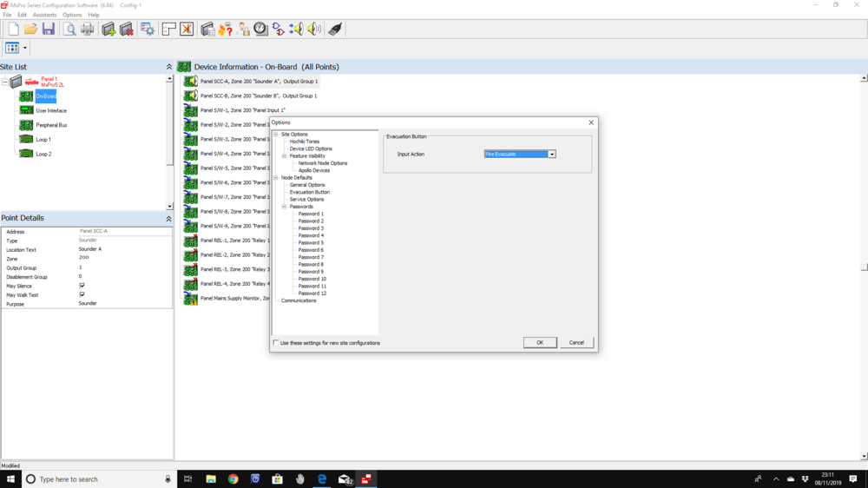Toggle the May Silence checkbox
This screenshot has height=488, width=868.
[82, 286]
